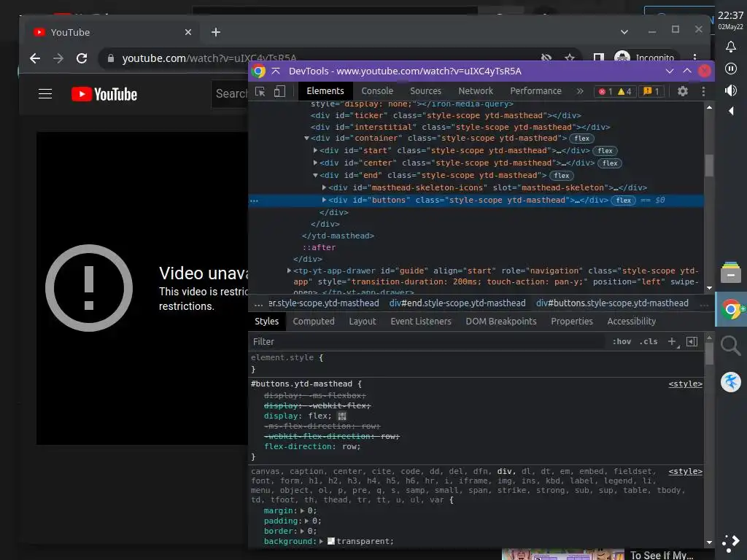Show more DevTools tabs chevron

[580, 91]
